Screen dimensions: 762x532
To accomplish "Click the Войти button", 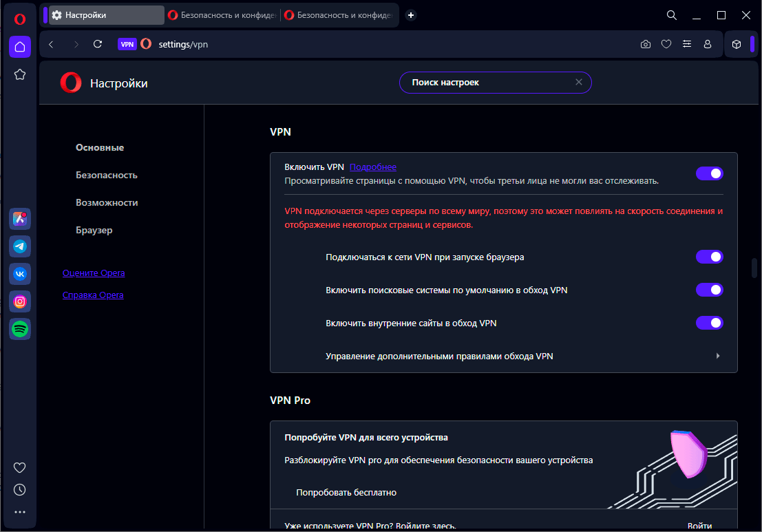I will coord(699,525).
